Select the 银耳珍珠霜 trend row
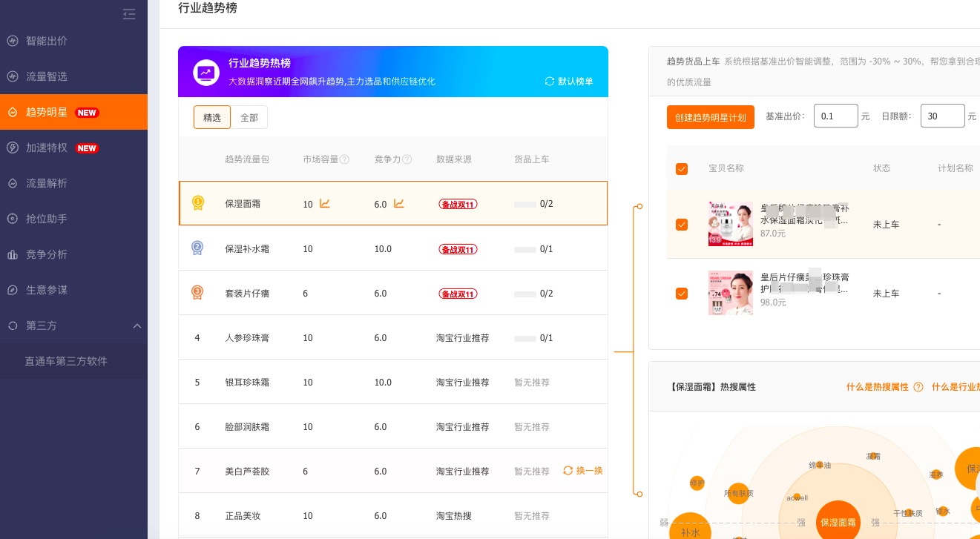Screen dimensions: 980x539 click(x=393, y=382)
